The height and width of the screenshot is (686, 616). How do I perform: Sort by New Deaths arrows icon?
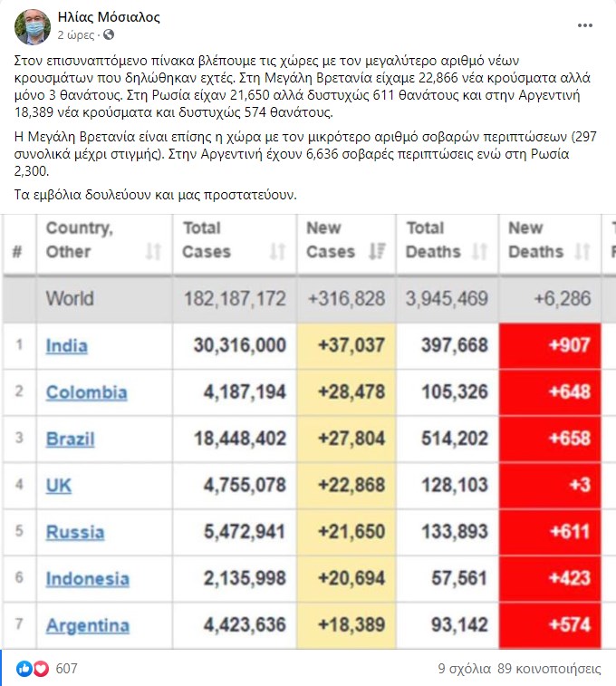point(582,251)
